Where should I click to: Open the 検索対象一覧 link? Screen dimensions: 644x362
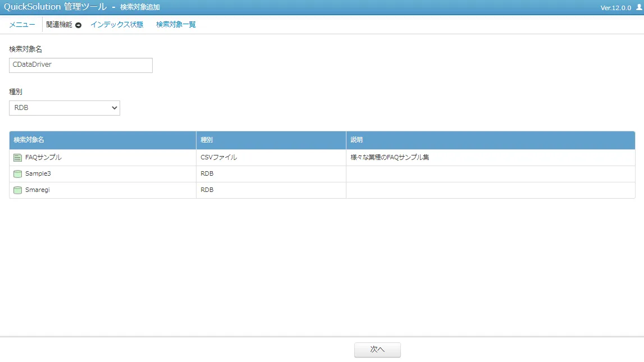[x=176, y=25]
